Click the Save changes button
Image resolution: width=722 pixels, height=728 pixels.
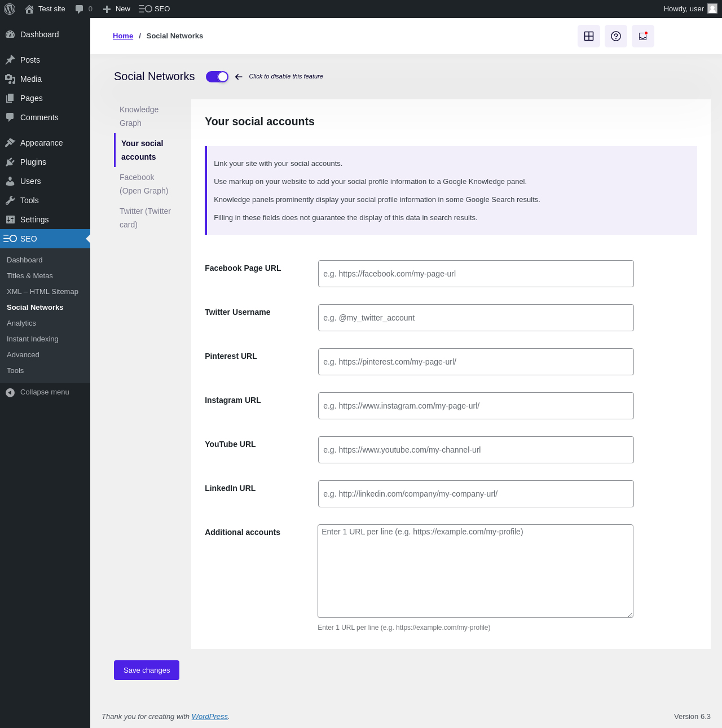[147, 670]
